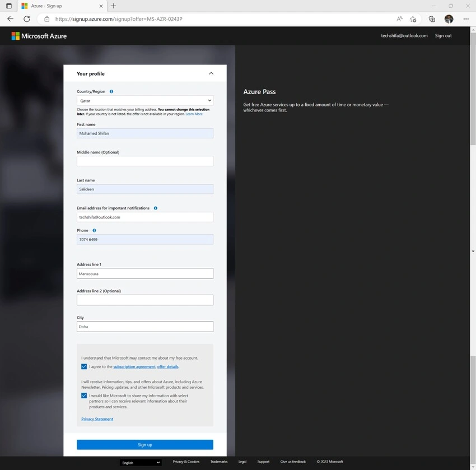The height and width of the screenshot is (470, 476).
Task: Open the browser Collections icon
Action: tap(432, 19)
